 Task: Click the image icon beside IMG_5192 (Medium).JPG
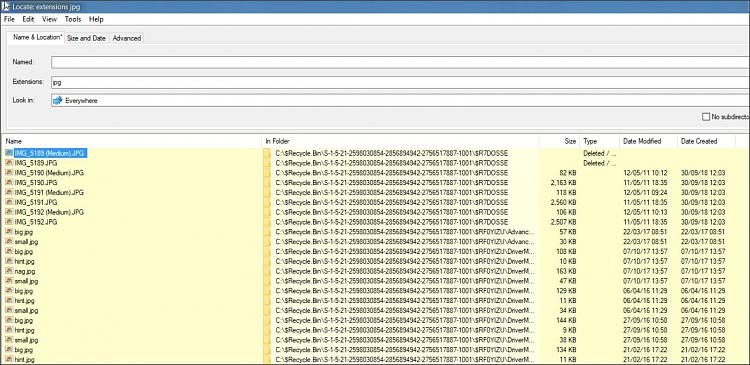[9, 212]
